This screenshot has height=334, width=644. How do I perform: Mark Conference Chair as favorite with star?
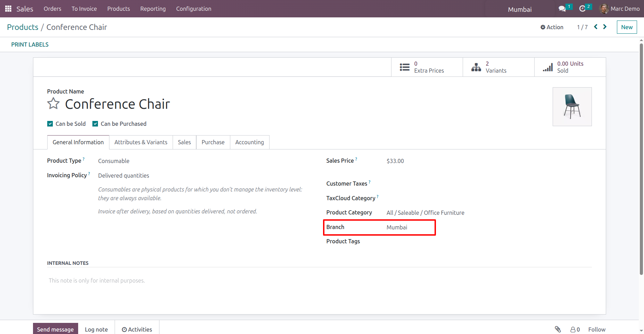53,104
